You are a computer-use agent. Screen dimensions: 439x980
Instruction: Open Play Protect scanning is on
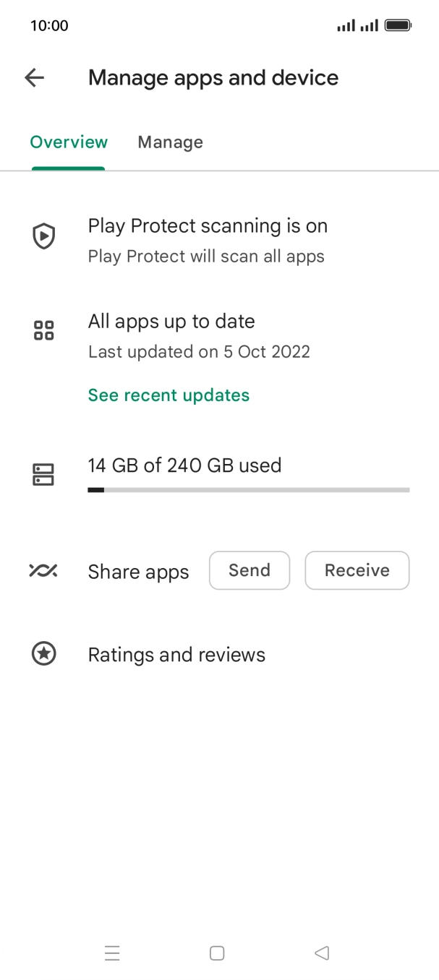click(x=208, y=226)
